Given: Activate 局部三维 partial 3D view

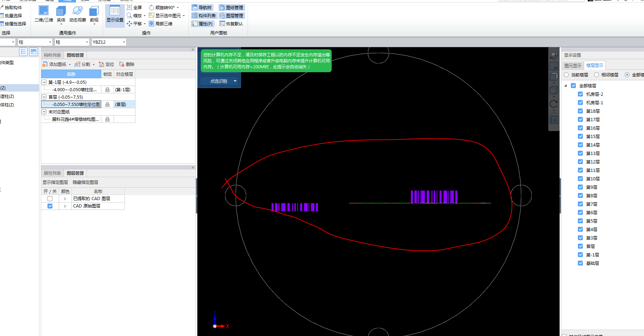Looking at the screenshot, I should click(161, 24).
